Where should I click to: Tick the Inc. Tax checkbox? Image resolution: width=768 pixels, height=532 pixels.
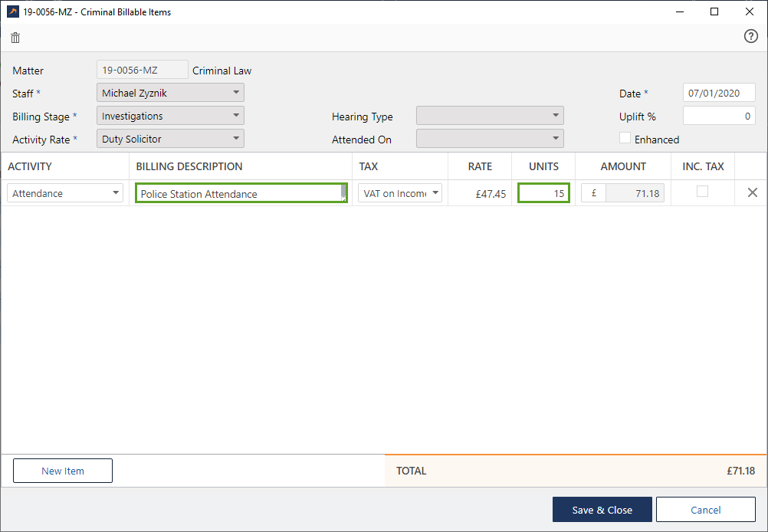(x=702, y=192)
